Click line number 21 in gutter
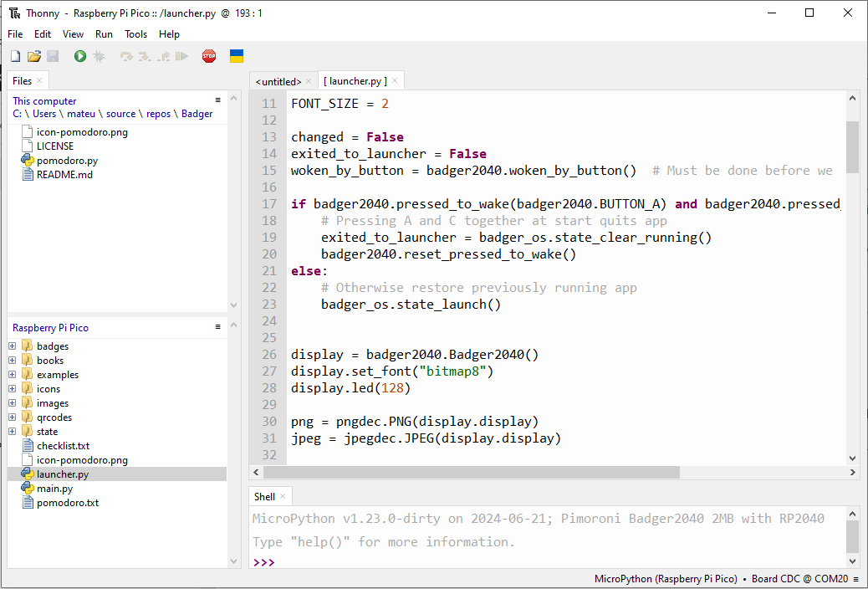 point(269,271)
